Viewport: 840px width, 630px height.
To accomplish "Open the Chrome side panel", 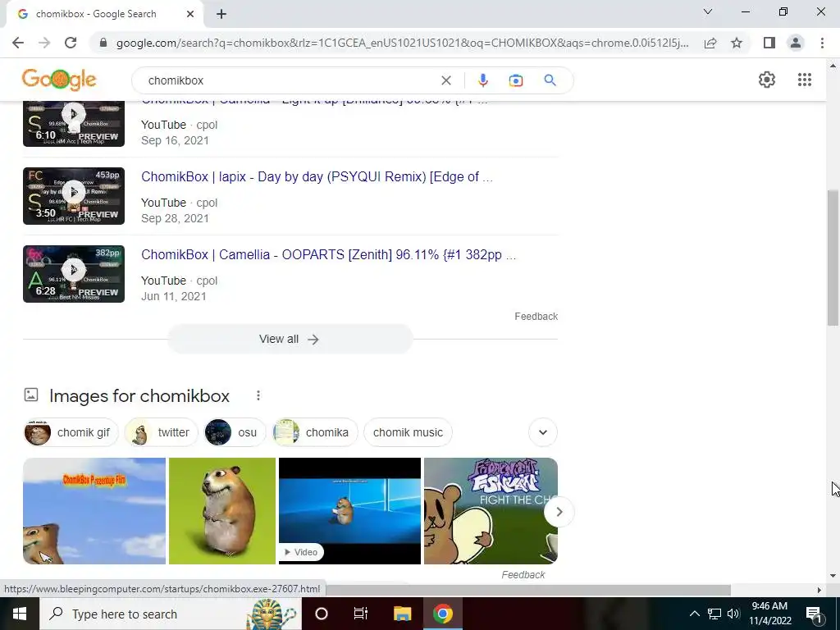I will pyautogui.click(x=769, y=43).
